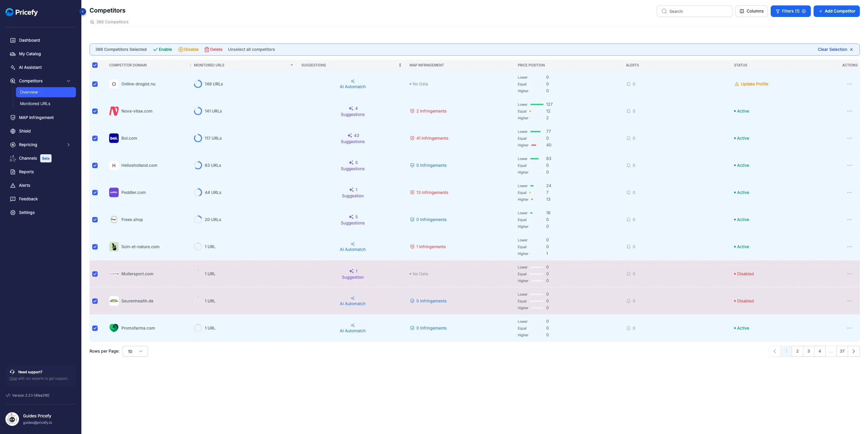Uncheck the Seurenhealth.de row checkbox
This screenshot has width=868, height=434.
[95, 301]
